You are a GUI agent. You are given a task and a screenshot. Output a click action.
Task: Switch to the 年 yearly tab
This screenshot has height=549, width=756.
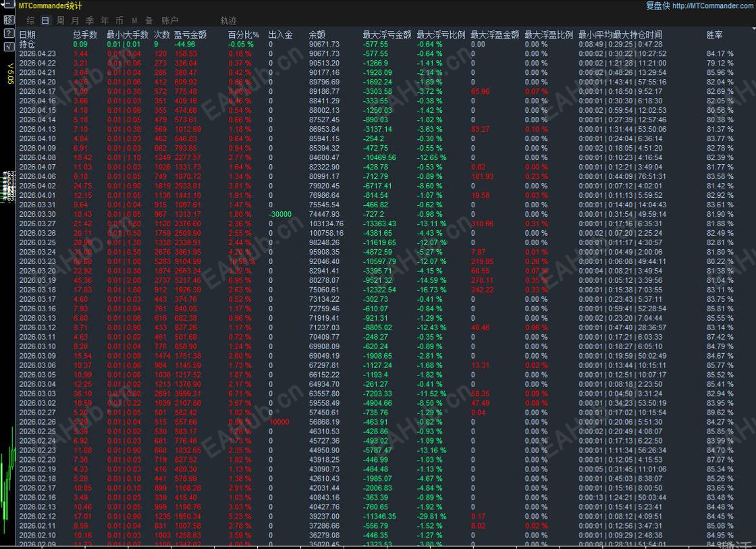pyautogui.click(x=105, y=20)
